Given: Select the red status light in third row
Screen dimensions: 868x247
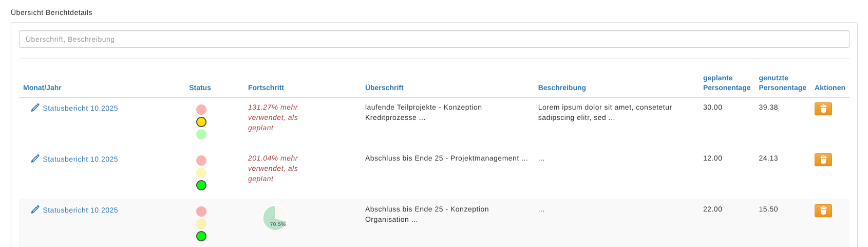Looking at the screenshot, I should coord(201,211).
